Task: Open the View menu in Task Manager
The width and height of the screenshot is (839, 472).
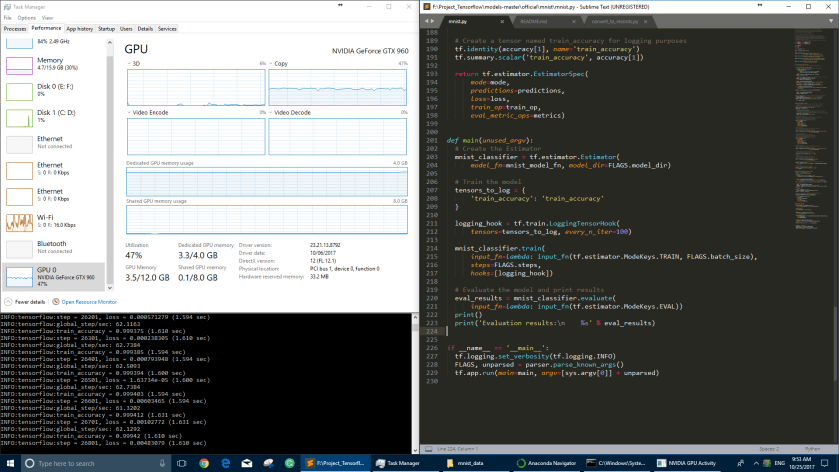Action: (47, 17)
